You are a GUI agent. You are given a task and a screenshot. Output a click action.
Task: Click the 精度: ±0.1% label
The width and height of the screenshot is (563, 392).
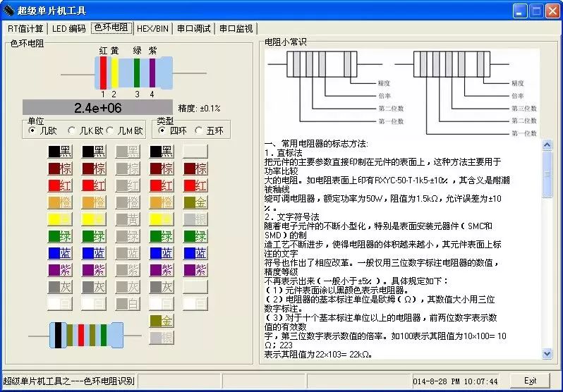[x=199, y=108]
